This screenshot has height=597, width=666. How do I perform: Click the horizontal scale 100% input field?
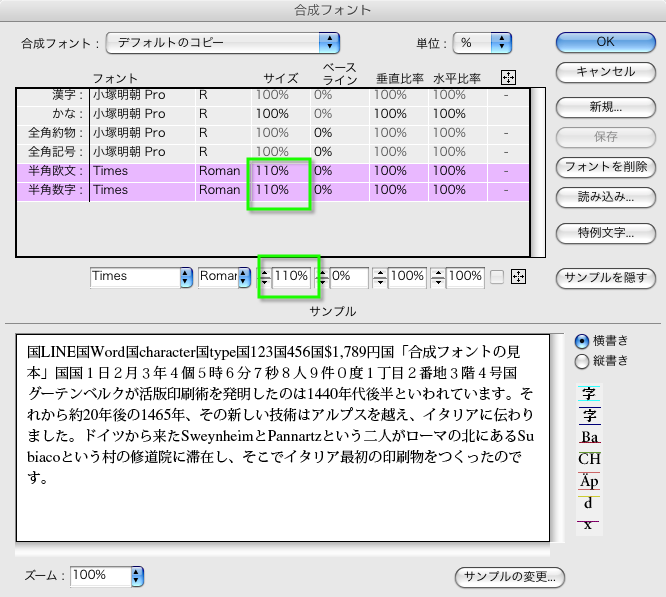pos(465,277)
